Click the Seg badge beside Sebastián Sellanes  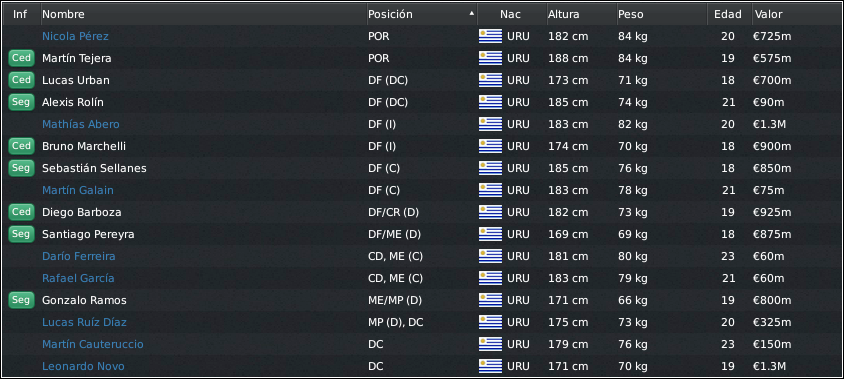22,168
